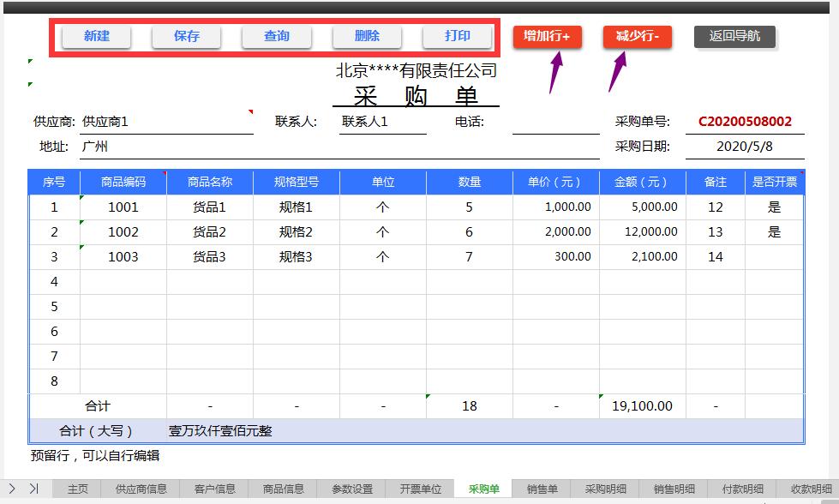Delete the order using 删除

(x=367, y=36)
